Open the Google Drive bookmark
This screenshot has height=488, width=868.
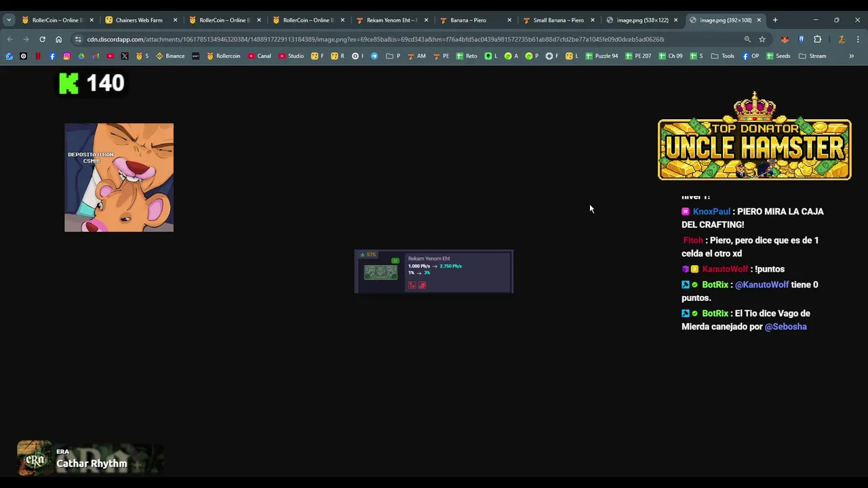(81, 56)
